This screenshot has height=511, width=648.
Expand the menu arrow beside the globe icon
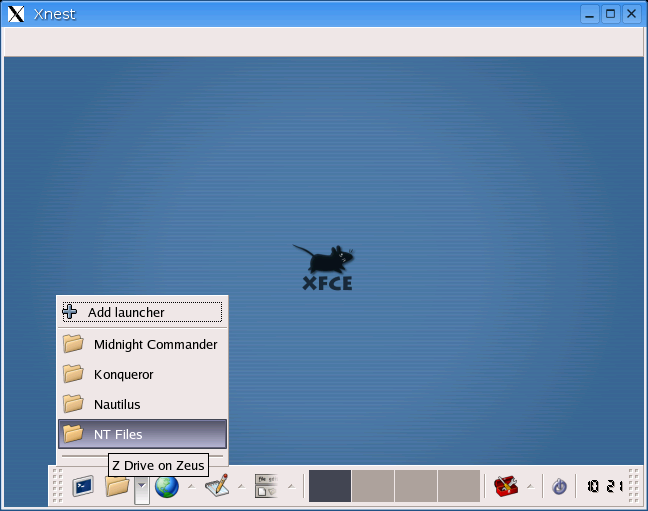pos(190,486)
